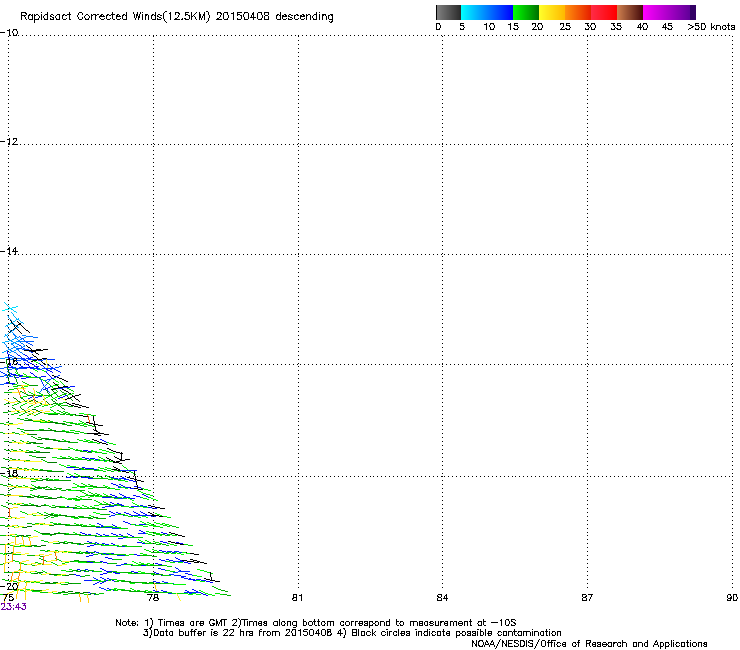Click the date '20150408 descending' in title
740x650 pixels.
pos(274,17)
